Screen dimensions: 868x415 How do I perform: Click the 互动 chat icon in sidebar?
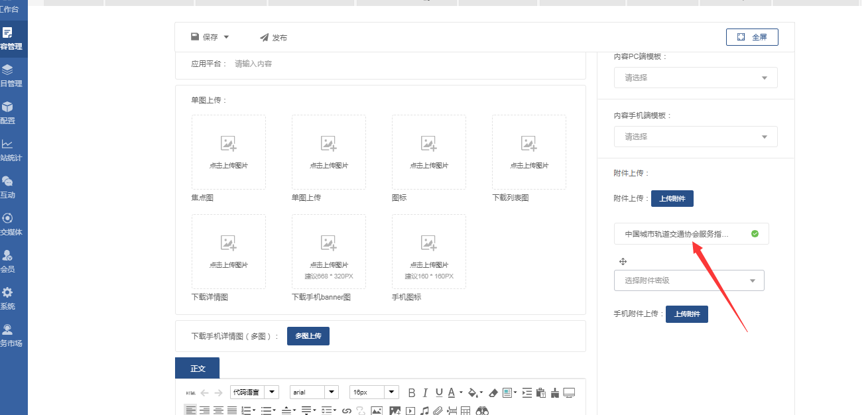tap(8, 186)
